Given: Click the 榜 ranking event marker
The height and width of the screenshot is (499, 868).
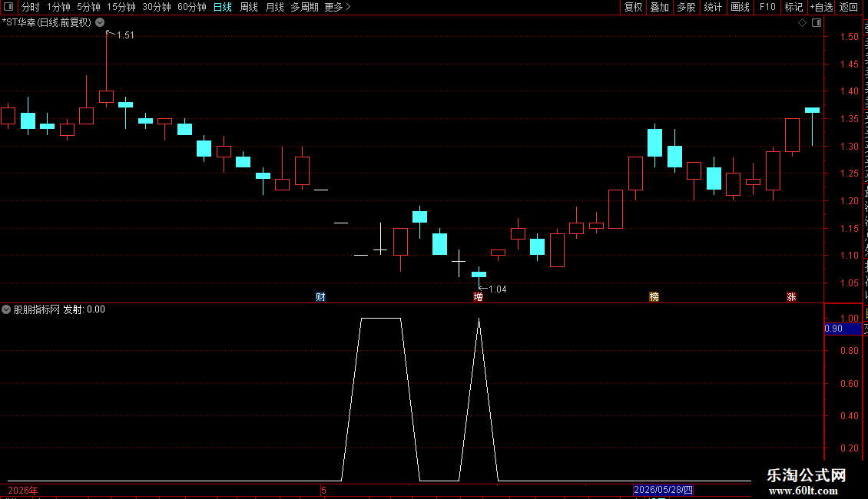Looking at the screenshot, I should tap(654, 297).
